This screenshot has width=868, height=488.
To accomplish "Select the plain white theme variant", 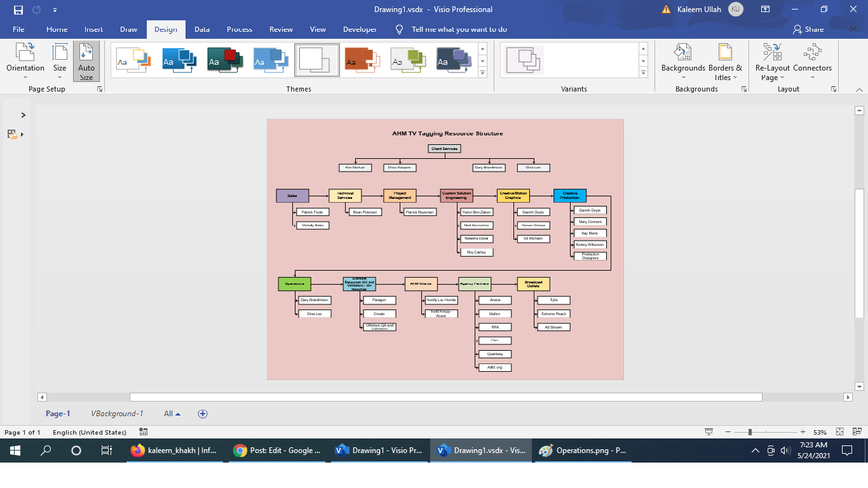I will coord(316,60).
